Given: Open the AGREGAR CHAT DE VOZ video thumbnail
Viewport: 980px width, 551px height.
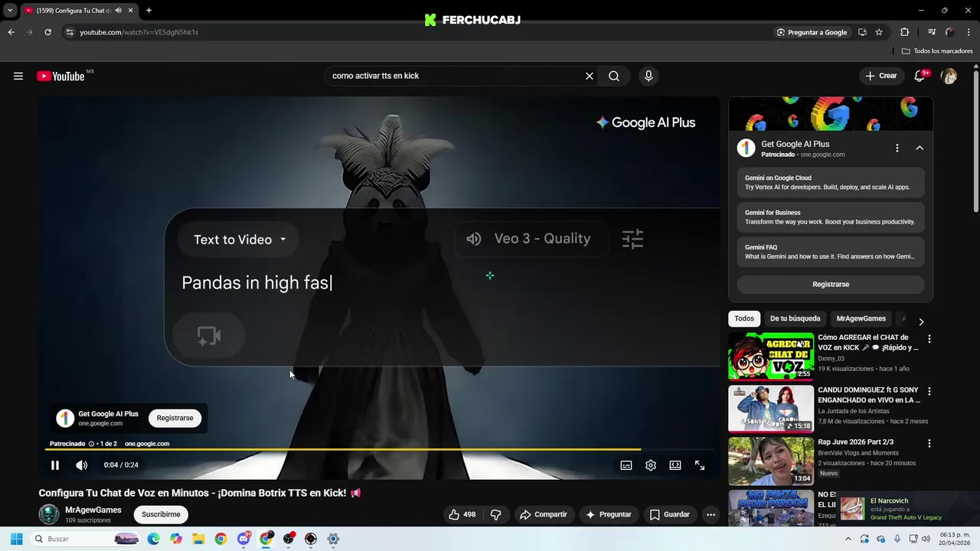Looking at the screenshot, I should tap(771, 356).
